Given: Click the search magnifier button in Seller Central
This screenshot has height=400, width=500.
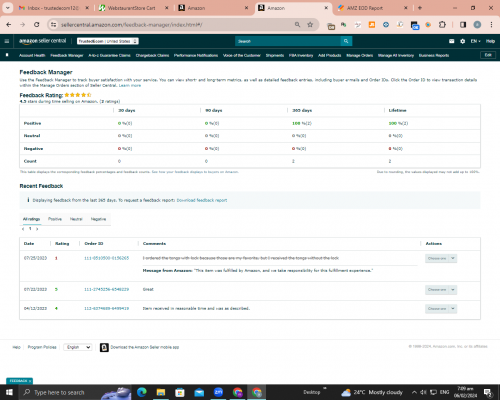Looking at the screenshot, I should 346,41.
